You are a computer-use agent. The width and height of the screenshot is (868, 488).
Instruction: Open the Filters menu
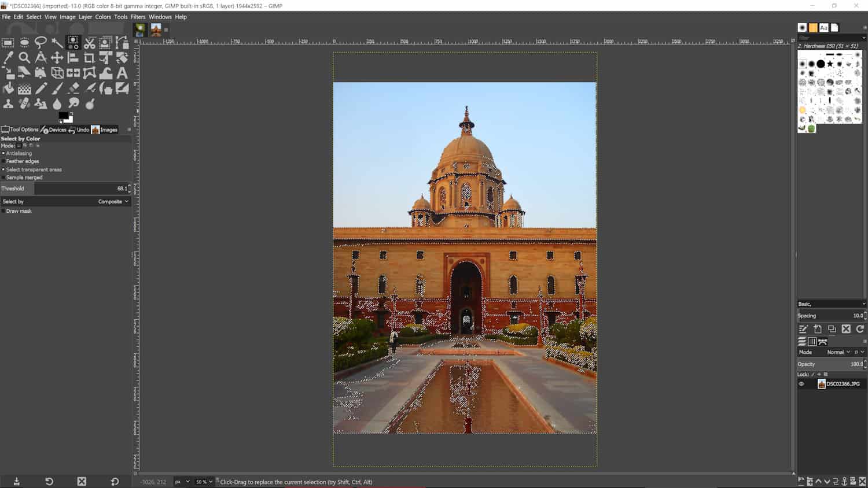(x=138, y=17)
